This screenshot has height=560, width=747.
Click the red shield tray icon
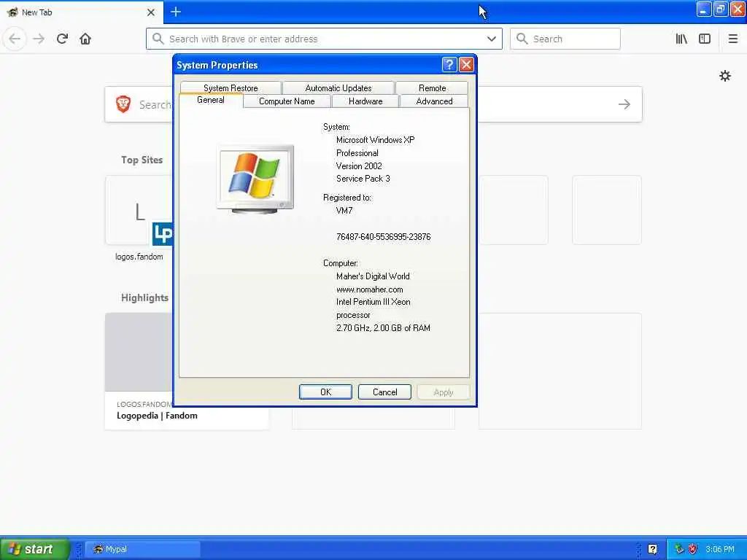click(x=693, y=549)
